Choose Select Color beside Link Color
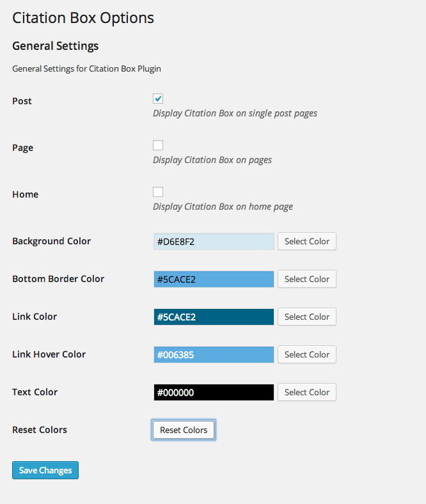This screenshot has width=426, height=504. coord(307,317)
